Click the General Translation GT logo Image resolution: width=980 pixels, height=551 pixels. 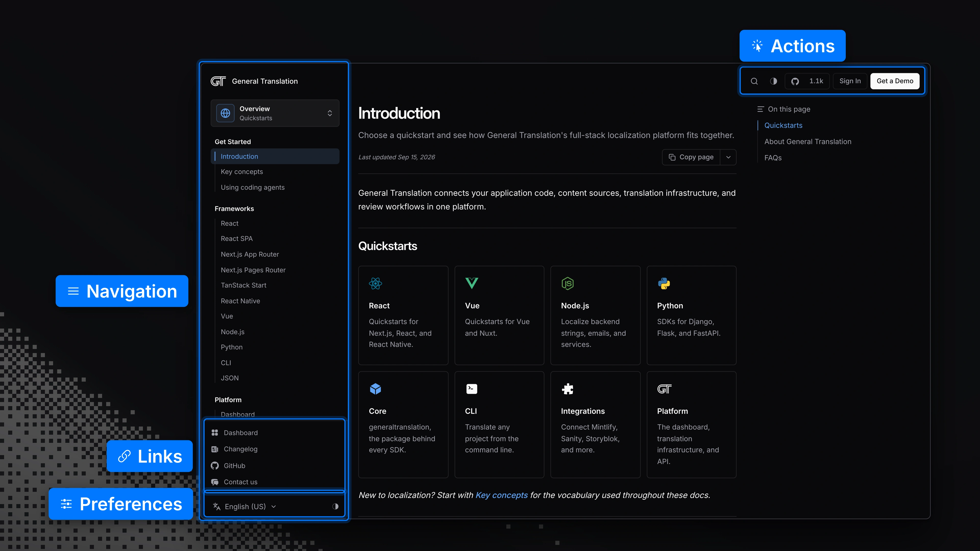(x=218, y=81)
